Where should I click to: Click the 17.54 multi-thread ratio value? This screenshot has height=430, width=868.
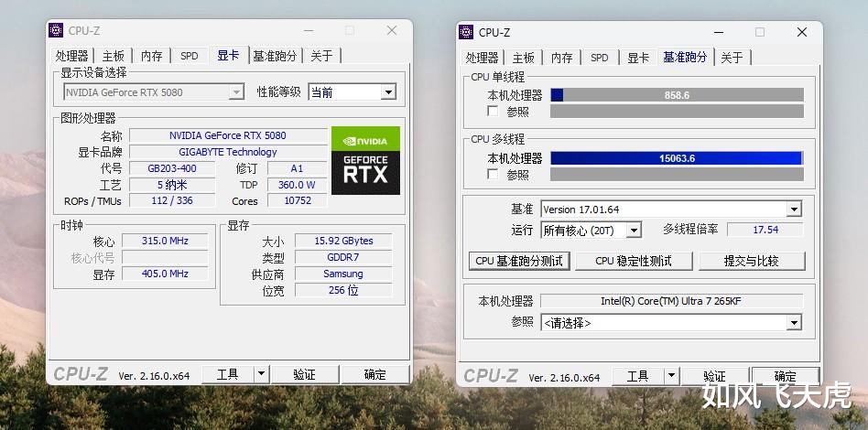[x=765, y=230]
